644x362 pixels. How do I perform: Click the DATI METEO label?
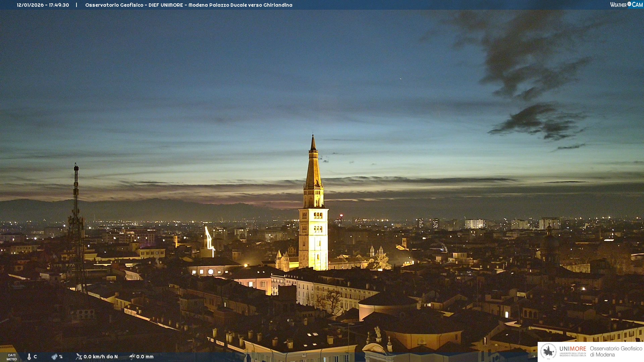(12, 357)
